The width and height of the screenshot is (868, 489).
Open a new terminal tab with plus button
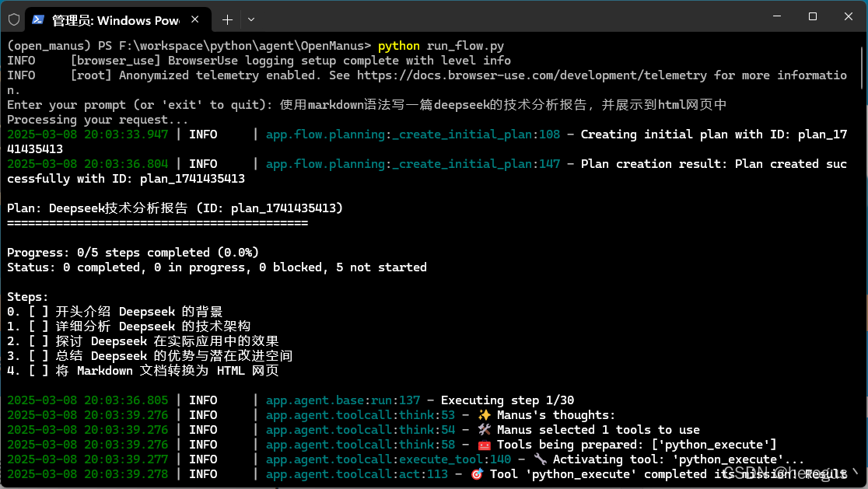coord(227,20)
